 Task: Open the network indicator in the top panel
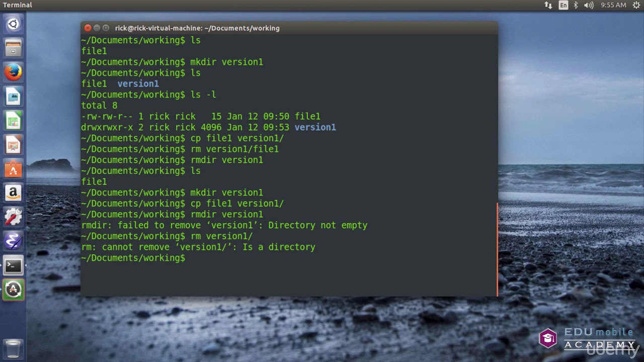548,5
